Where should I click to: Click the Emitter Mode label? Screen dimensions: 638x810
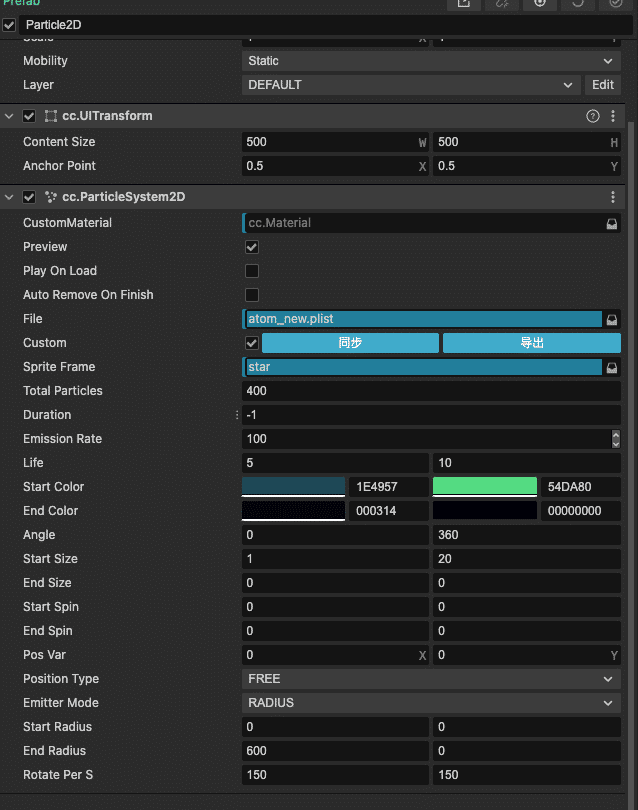click(61, 703)
